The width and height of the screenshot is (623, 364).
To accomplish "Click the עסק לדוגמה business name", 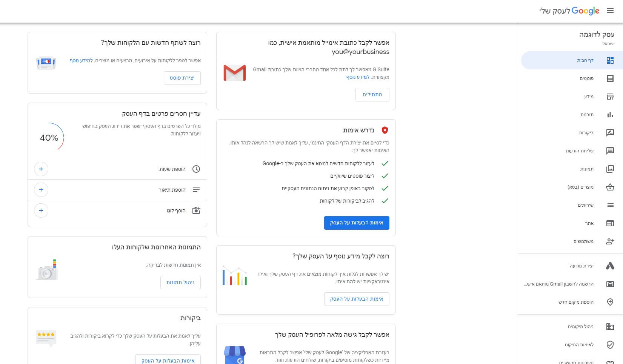I will click(x=597, y=35).
